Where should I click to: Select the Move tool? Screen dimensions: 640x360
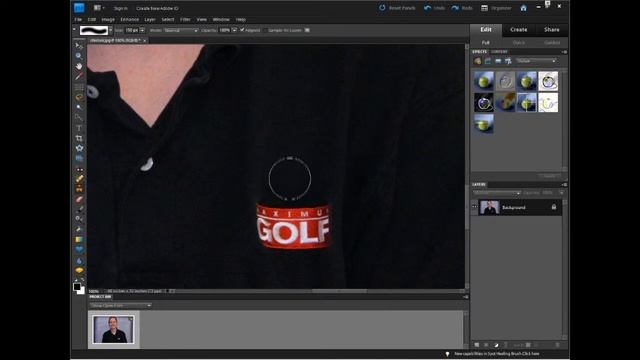pos(79,45)
